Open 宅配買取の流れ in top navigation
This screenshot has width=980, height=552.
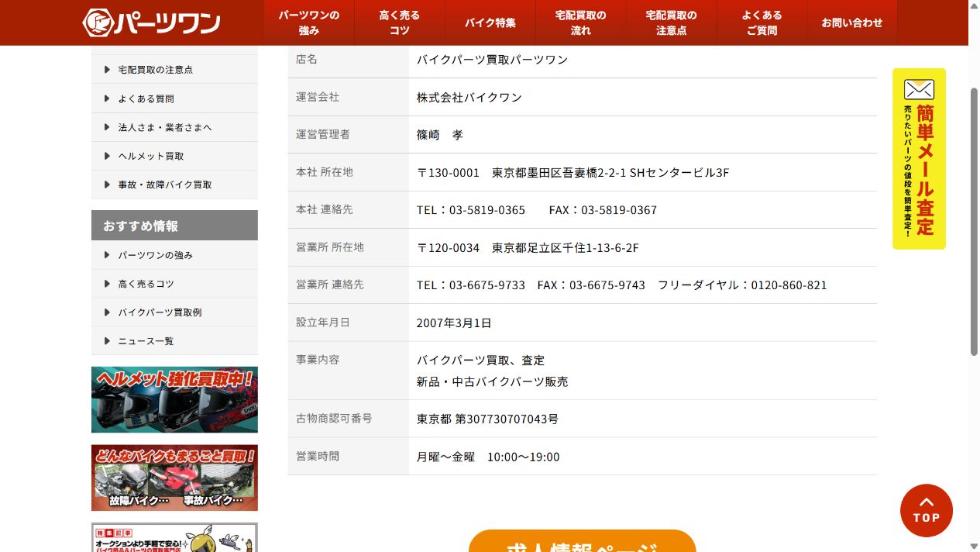[x=581, y=22]
